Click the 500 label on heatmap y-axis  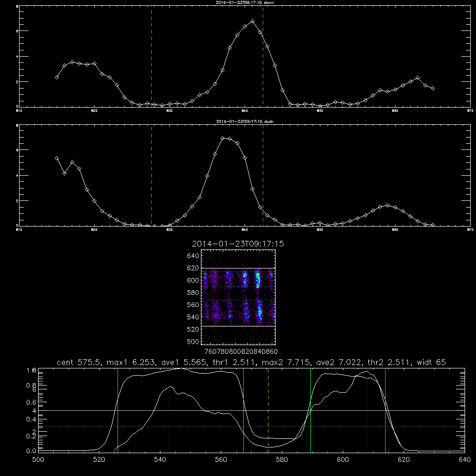193,341
